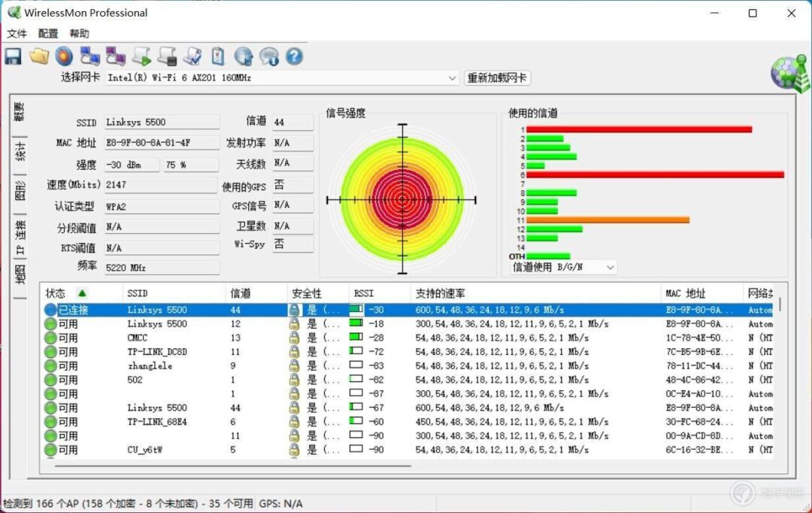Click the RSSI signal bar in the TP-LINK_68E4 row
This screenshot has height=513, width=812.
(356, 421)
